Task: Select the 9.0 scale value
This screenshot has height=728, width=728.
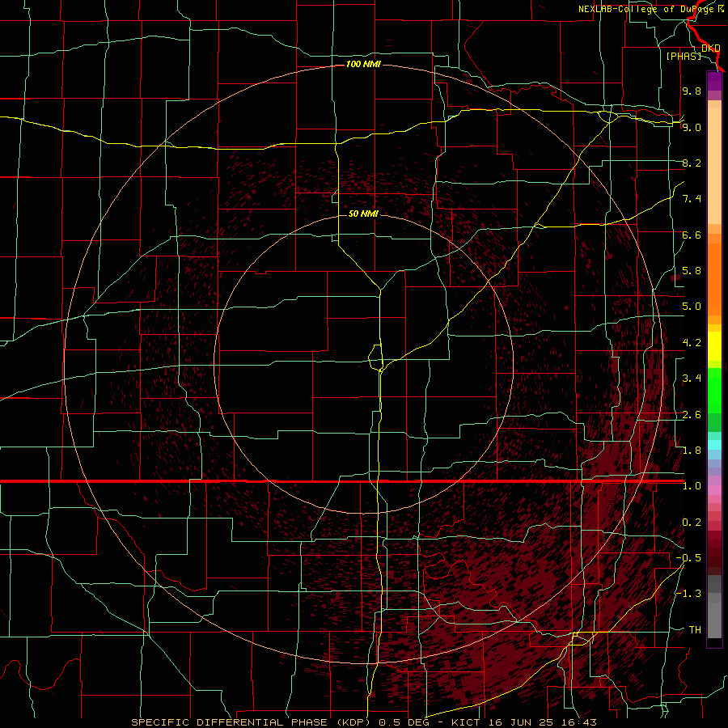Action: coord(692,127)
